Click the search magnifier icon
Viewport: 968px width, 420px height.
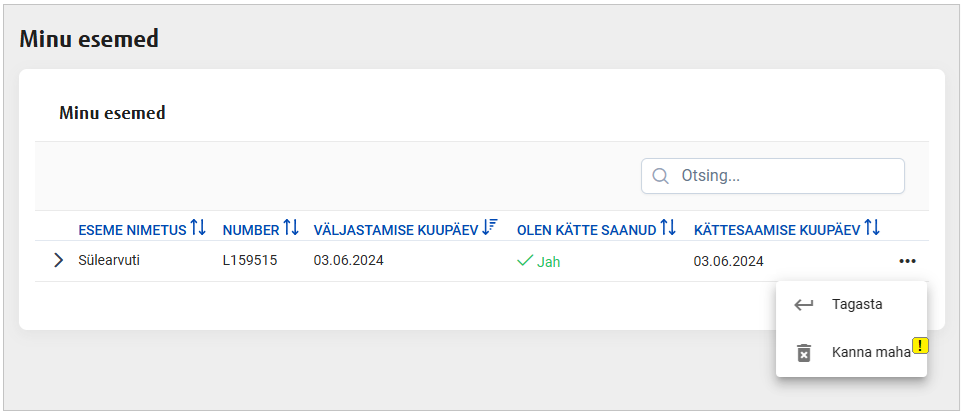click(660, 176)
